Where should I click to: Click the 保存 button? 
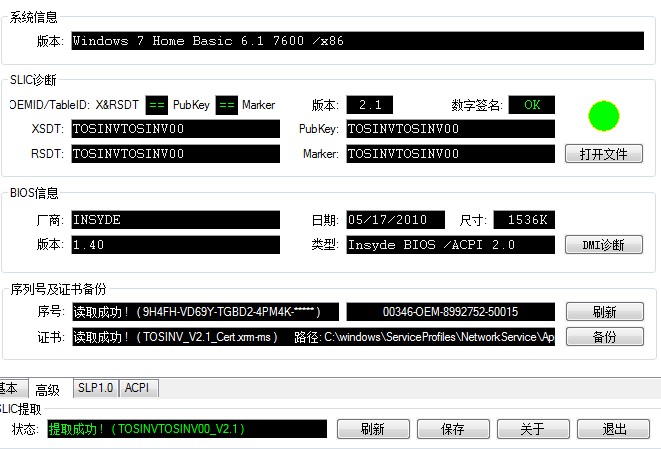pyautogui.click(x=452, y=429)
